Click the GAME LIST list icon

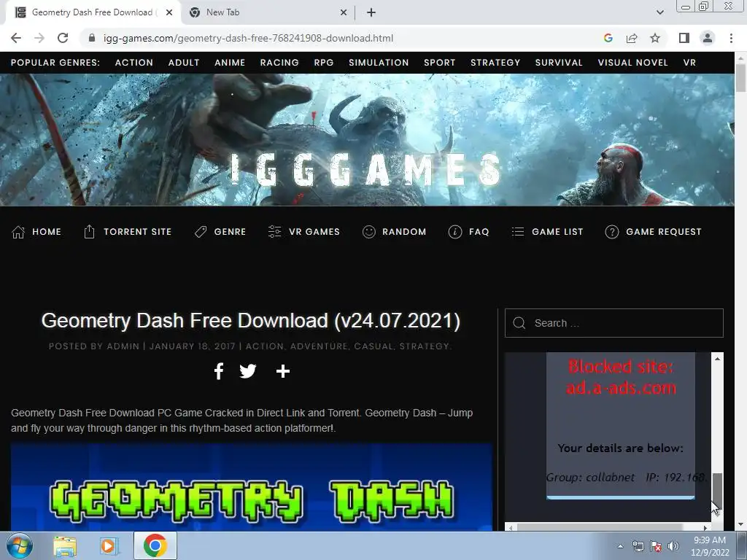point(518,232)
